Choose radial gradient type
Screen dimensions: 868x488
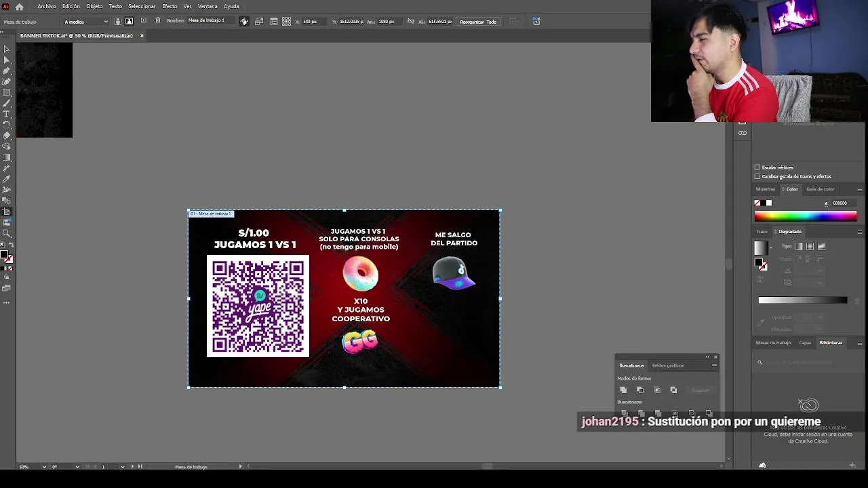coord(810,247)
